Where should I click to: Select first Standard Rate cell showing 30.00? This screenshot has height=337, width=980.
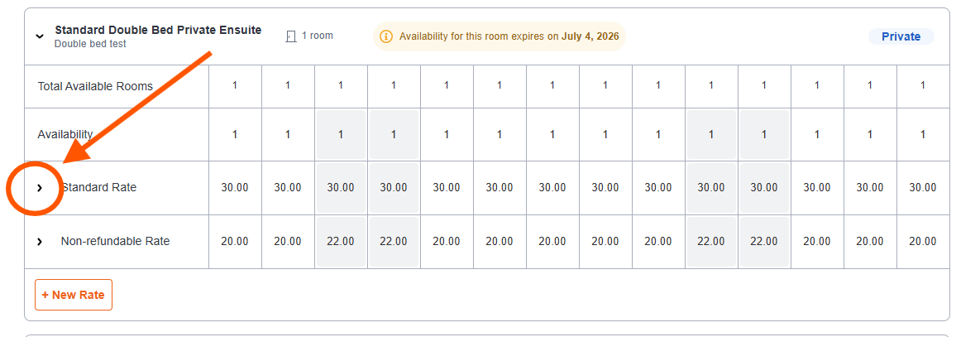[235, 188]
